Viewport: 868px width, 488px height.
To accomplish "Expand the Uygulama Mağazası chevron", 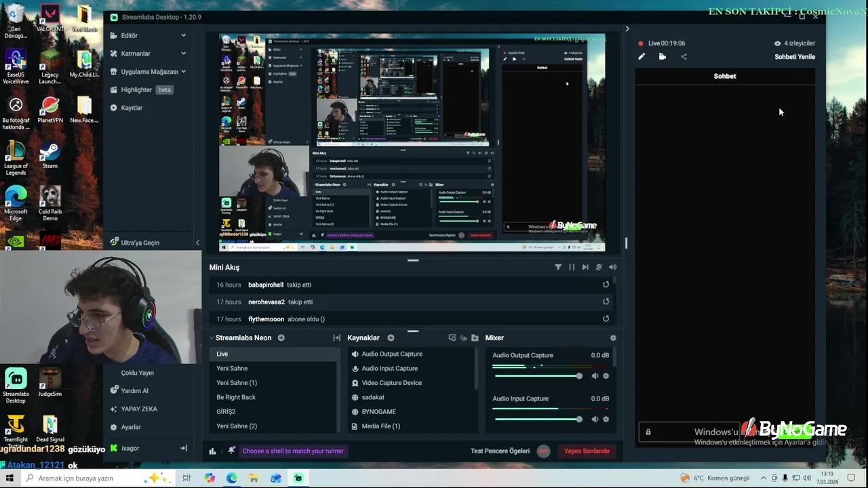I will pyautogui.click(x=183, y=71).
